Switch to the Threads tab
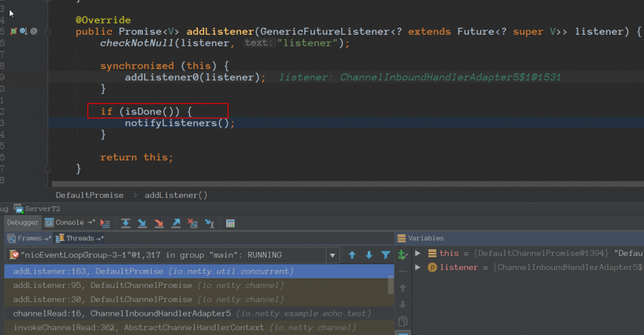This screenshot has width=644, height=335. pos(80,238)
